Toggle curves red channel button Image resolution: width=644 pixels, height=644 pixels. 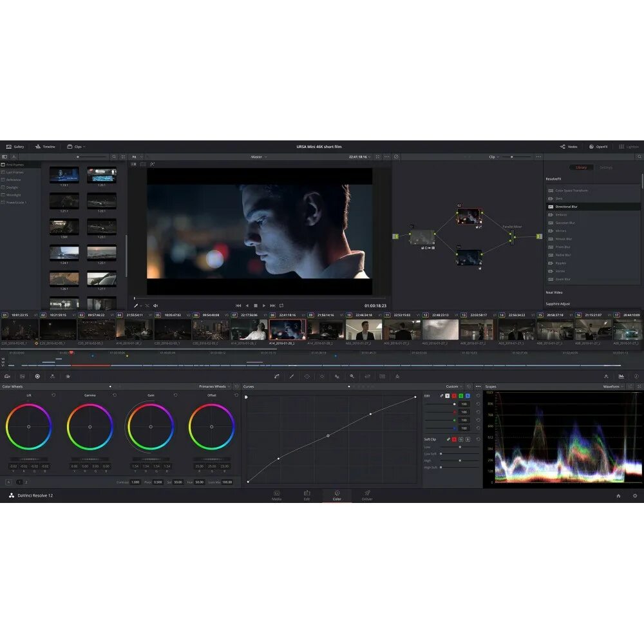(x=454, y=395)
